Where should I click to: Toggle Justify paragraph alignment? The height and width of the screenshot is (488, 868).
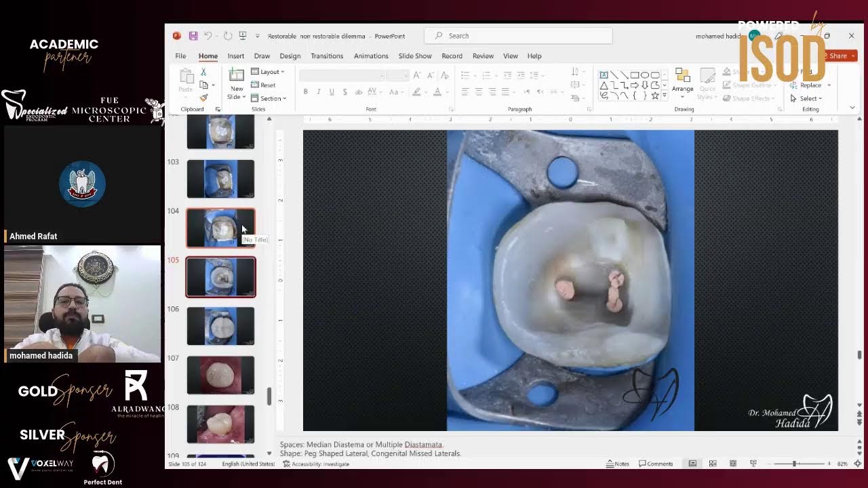(x=506, y=91)
